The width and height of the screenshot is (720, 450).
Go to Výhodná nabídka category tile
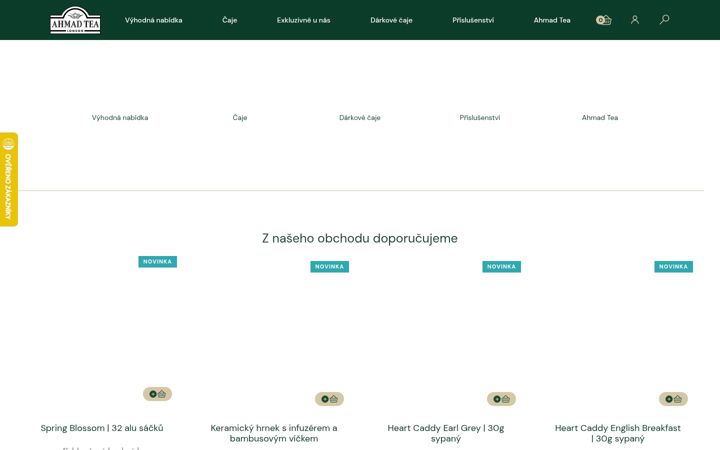click(120, 118)
